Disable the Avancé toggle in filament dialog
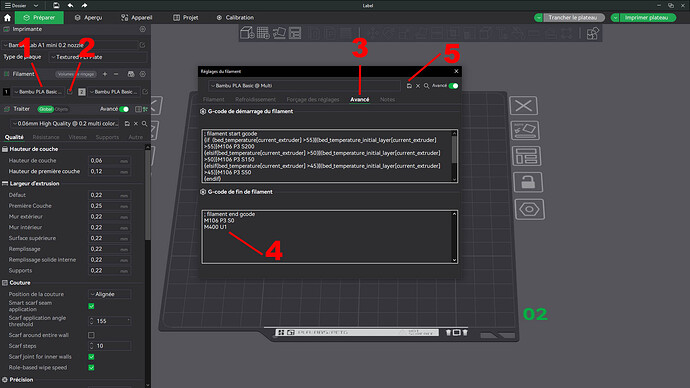Viewport: 690px width, 388px height. (453, 86)
